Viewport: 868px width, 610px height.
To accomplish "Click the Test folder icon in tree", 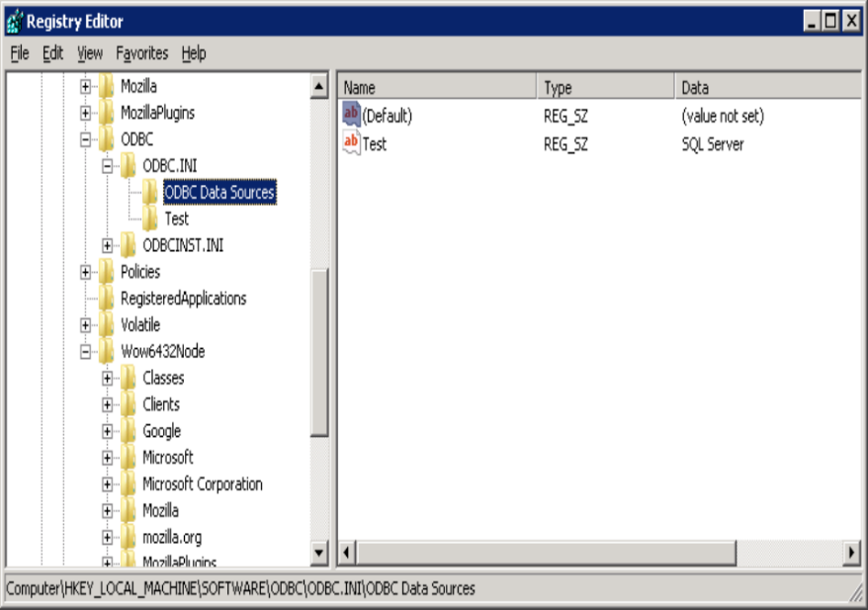I will pyautogui.click(x=150, y=218).
